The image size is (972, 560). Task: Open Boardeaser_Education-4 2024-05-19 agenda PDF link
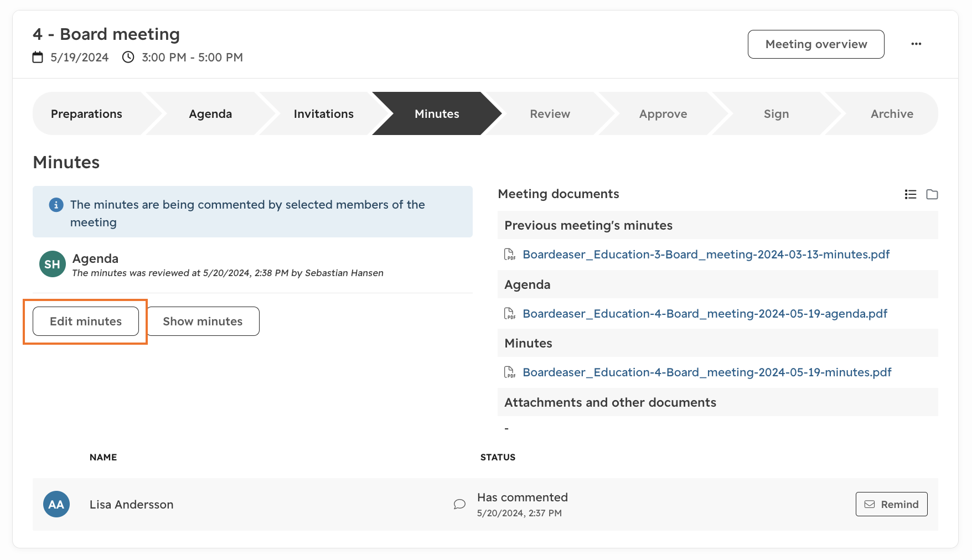coord(705,314)
